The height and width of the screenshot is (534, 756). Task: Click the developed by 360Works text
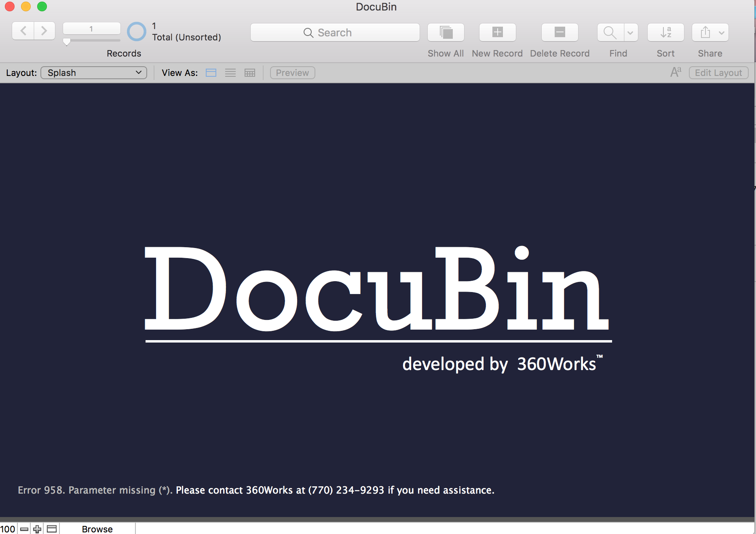[x=503, y=364]
